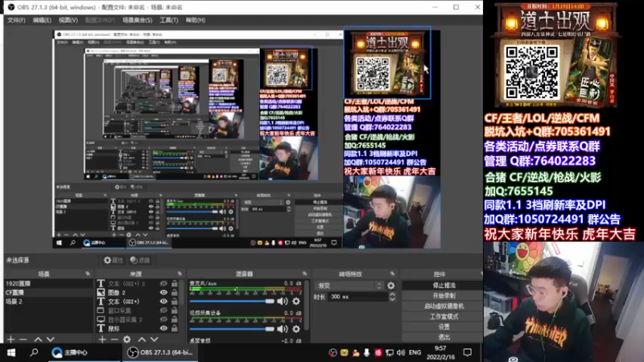This screenshot has width=644, height=362.
Task: Select 场景 2 in scenes list
Action: [x=48, y=301]
